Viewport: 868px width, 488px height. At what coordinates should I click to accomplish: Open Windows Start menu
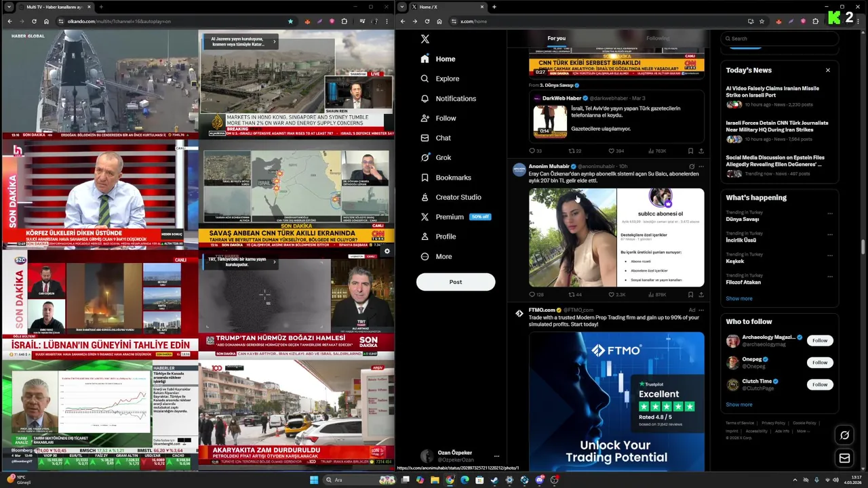point(313,480)
